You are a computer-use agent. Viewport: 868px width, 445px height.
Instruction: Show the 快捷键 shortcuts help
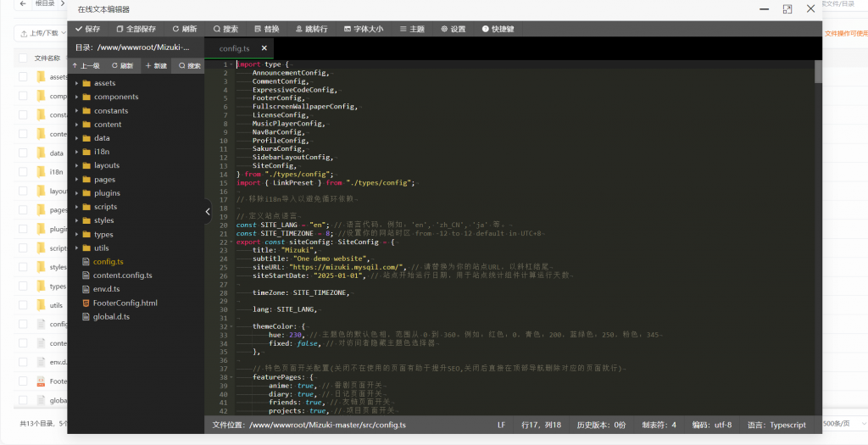[498, 29]
